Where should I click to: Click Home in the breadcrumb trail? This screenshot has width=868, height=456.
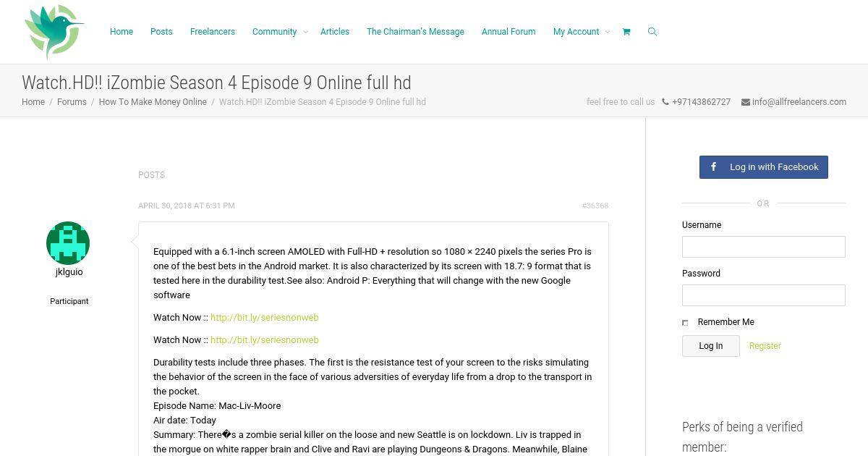coord(33,102)
